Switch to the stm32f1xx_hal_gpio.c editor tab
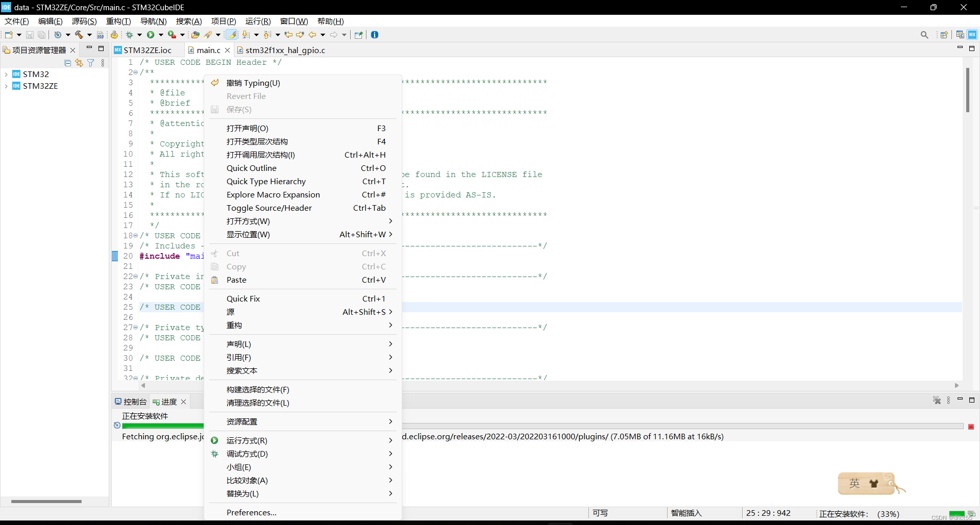980x525 pixels. (281, 50)
